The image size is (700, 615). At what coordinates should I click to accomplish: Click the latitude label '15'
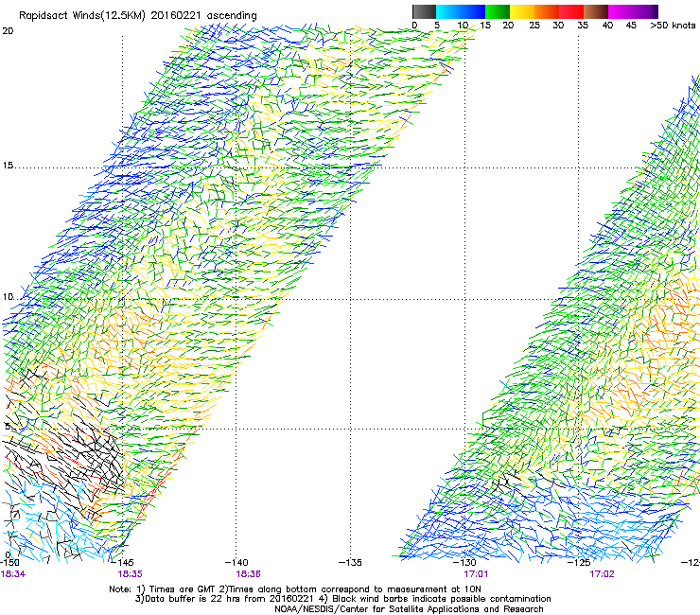click(x=8, y=166)
